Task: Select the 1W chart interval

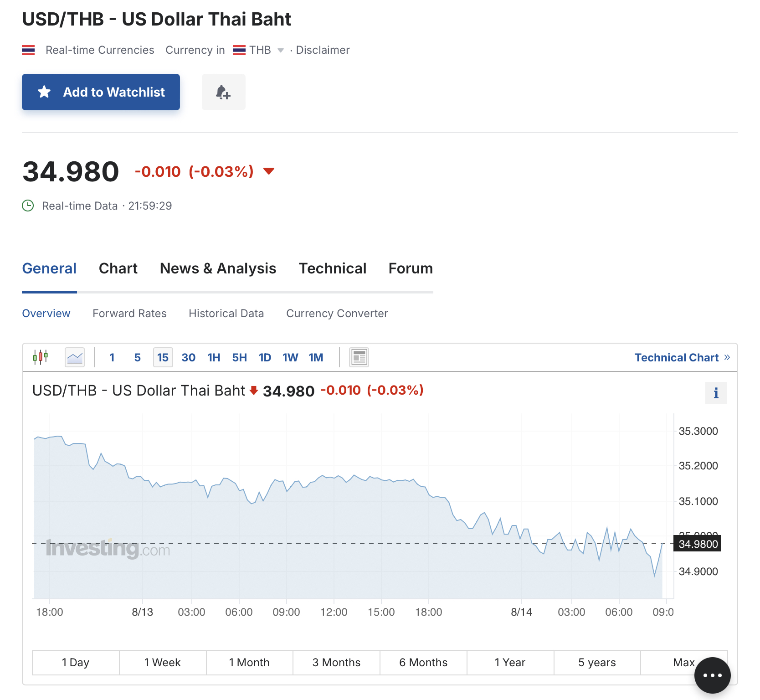Action: point(290,357)
